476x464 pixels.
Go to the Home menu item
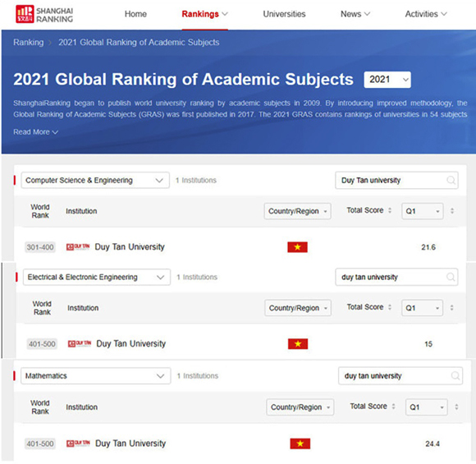(x=135, y=14)
